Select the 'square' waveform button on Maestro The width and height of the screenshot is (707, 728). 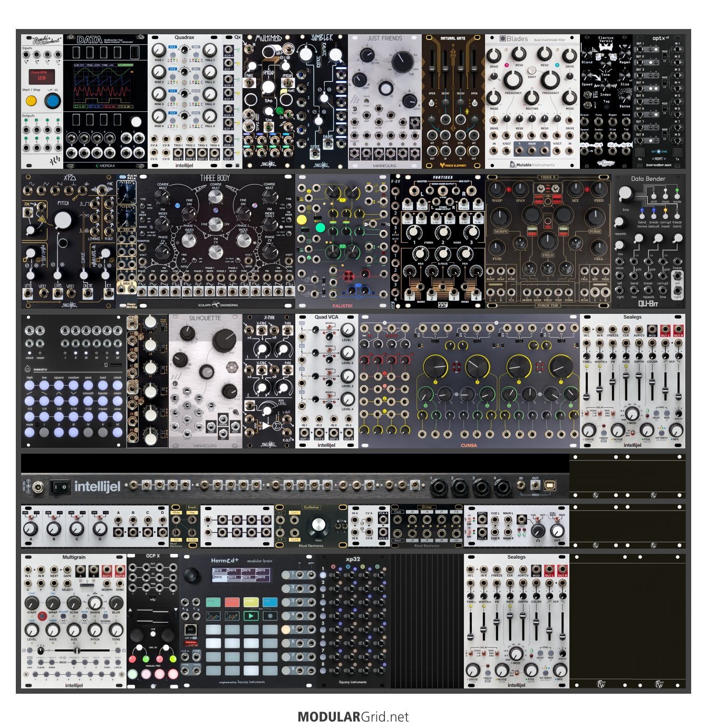(x=59, y=386)
